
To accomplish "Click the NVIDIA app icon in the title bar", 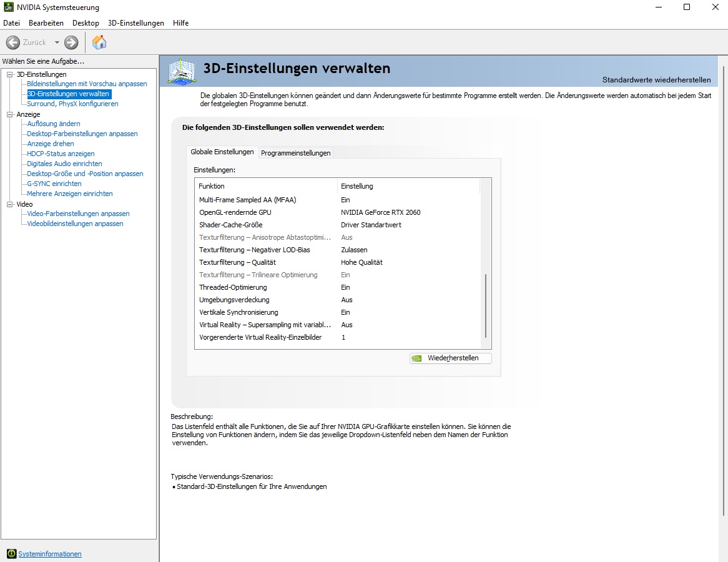I will click(x=8, y=7).
